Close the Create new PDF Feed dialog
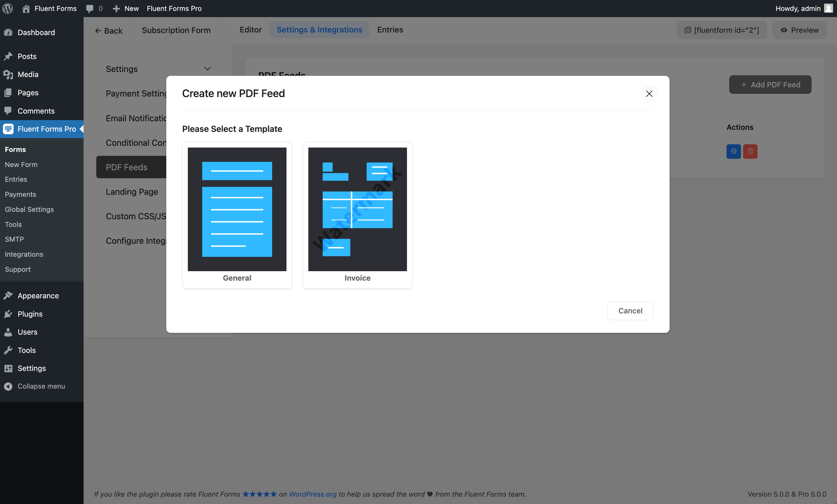The height and width of the screenshot is (504, 837). coord(649,94)
